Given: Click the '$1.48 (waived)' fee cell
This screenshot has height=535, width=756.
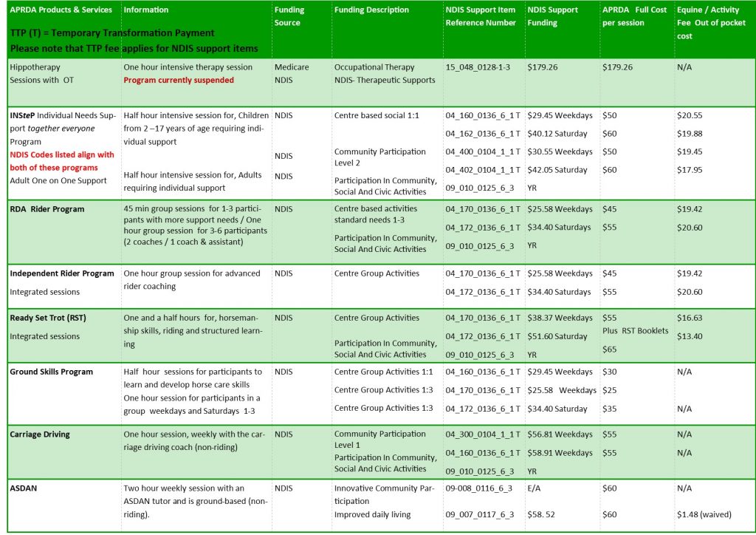Looking at the screenshot, I should tap(706, 514).
